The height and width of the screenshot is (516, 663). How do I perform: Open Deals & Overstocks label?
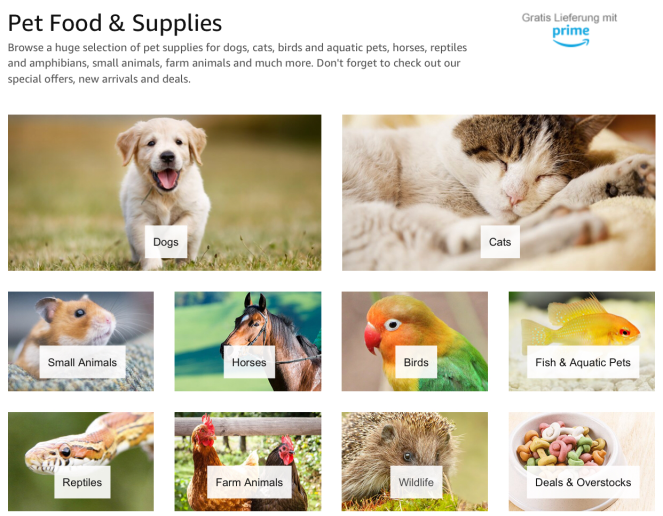[x=583, y=482]
